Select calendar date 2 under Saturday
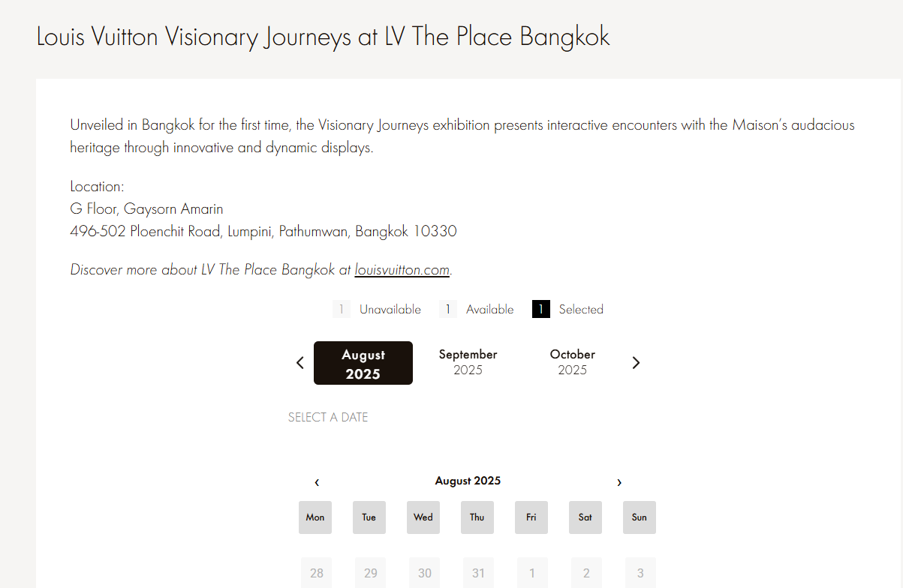Viewport: 903px width, 588px height. (585, 573)
